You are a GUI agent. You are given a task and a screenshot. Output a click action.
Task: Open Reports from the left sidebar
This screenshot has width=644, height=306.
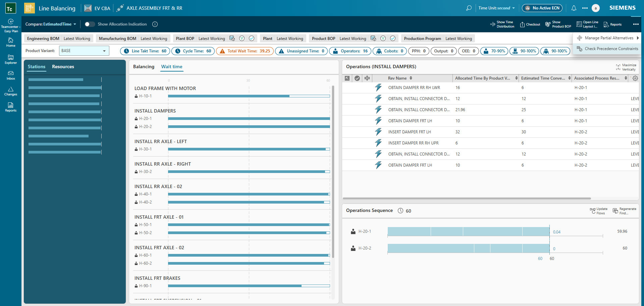11,107
